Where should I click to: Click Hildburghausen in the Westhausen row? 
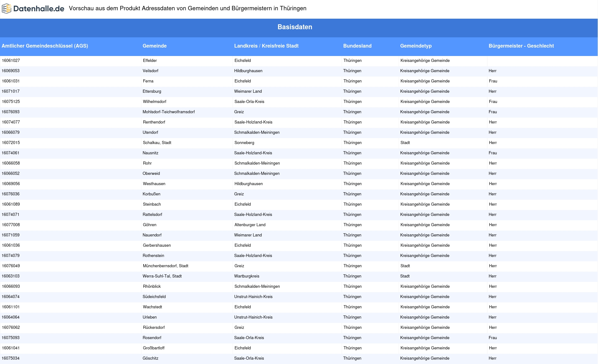point(249,184)
